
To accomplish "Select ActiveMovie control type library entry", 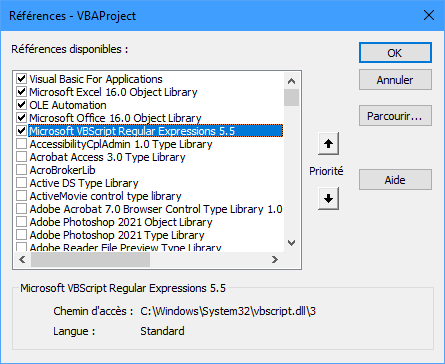I will point(105,196).
